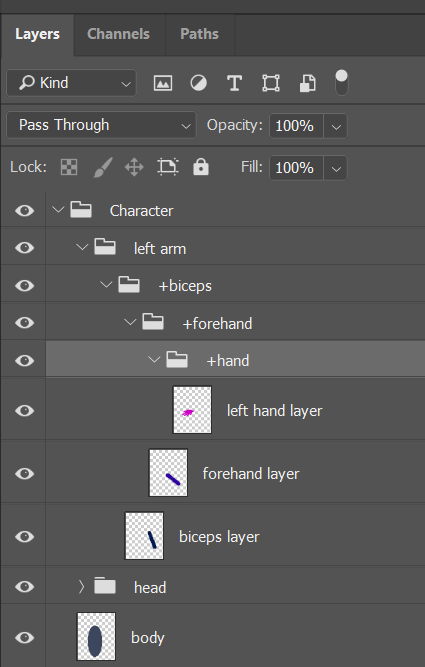The width and height of the screenshot is (425, 667).
Task: Click the lock all padlock icon
Action: 201,167
